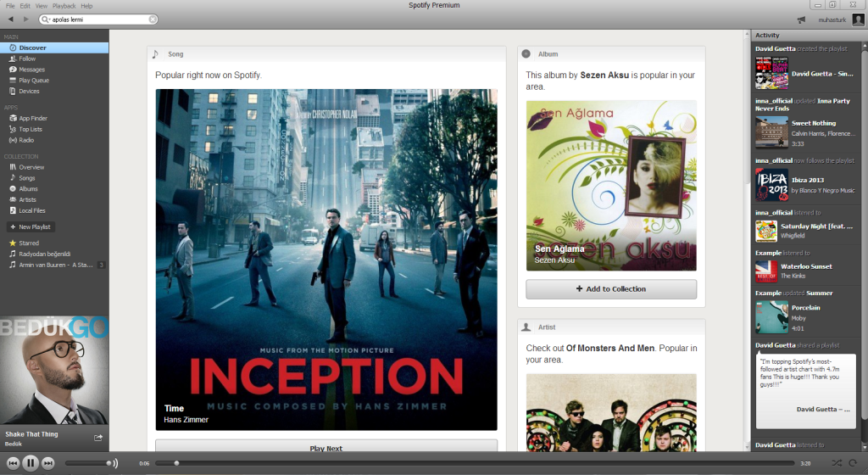Pause the current song
868x475 pixels.
click(x=31, y=463)
